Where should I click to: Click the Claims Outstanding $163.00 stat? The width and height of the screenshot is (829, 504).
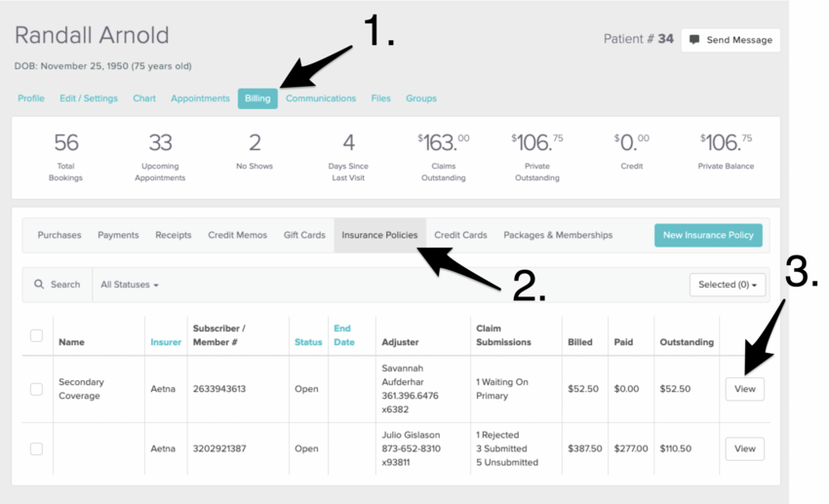444,157
